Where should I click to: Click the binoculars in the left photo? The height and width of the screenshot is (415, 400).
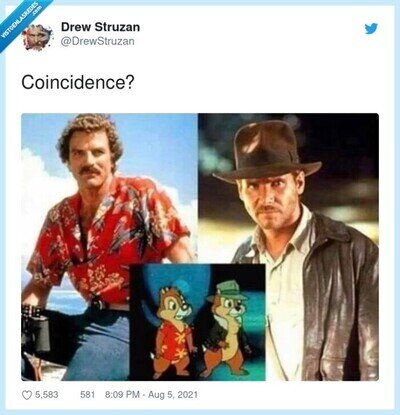tap(36, 328)
